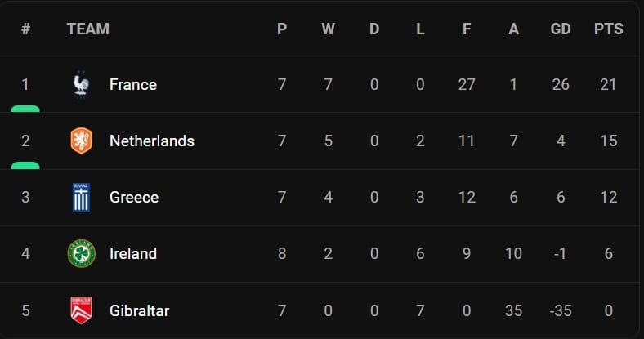Click the TEAM column header
Viewport: 644px width, 339px height.
pos(87,29)
